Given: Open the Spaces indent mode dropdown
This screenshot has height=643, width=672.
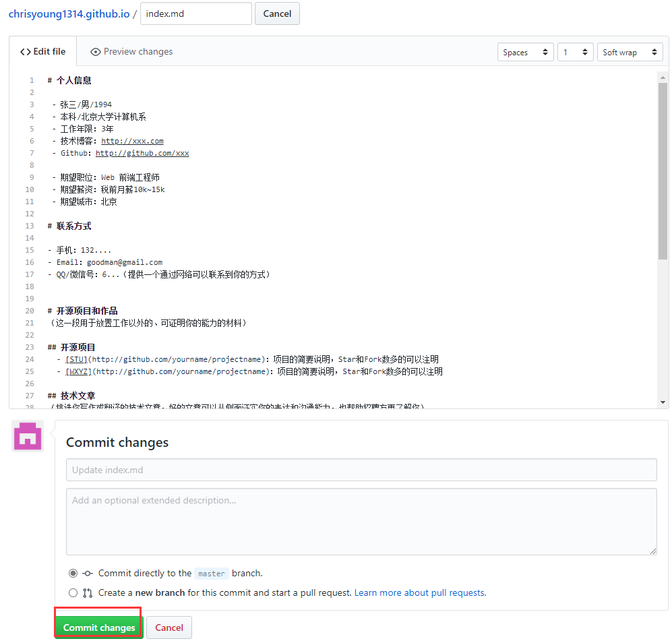Looking at the screenshot, I should (x=526, y=53).
